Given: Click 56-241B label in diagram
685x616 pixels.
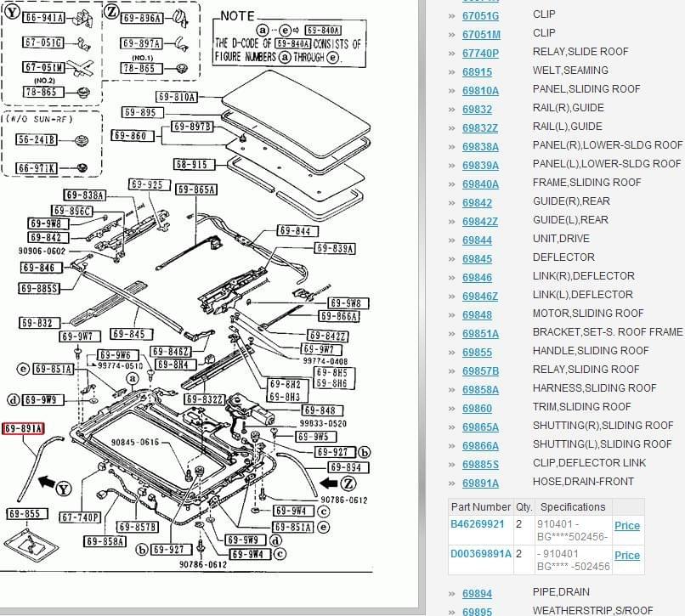Looking at the screenshot, I should [37, 140].
